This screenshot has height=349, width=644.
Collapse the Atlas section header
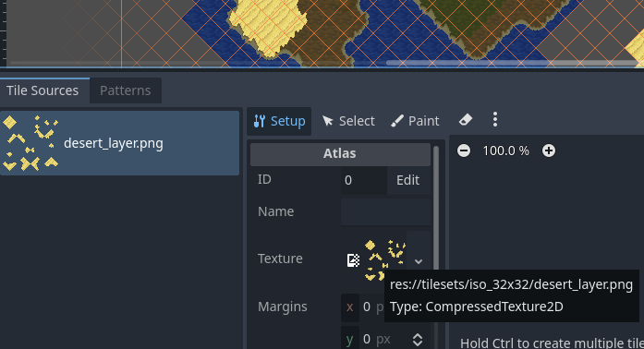[x=340, y=154]
